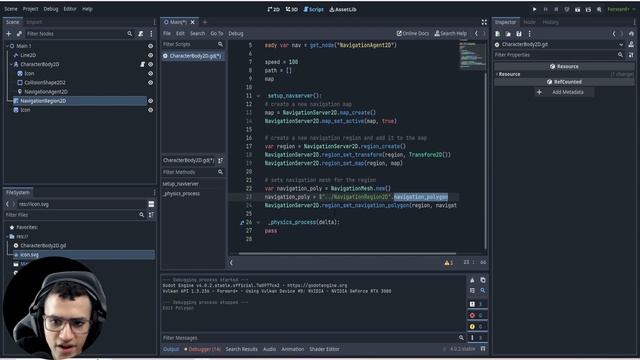Toggle FileSystem split view mode icon
The width and height of the screenshot is (640, 360).
pyautogui.click(x=151, y=204)
